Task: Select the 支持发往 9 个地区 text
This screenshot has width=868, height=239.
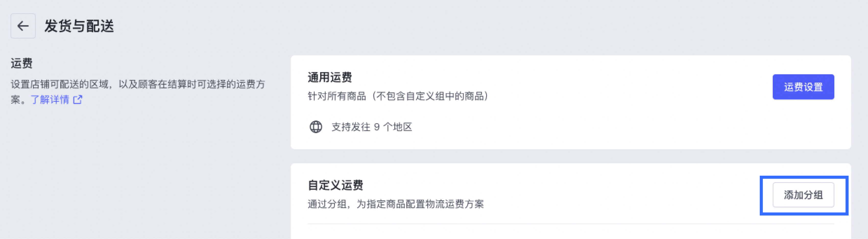Action: [x=372, y=127]
